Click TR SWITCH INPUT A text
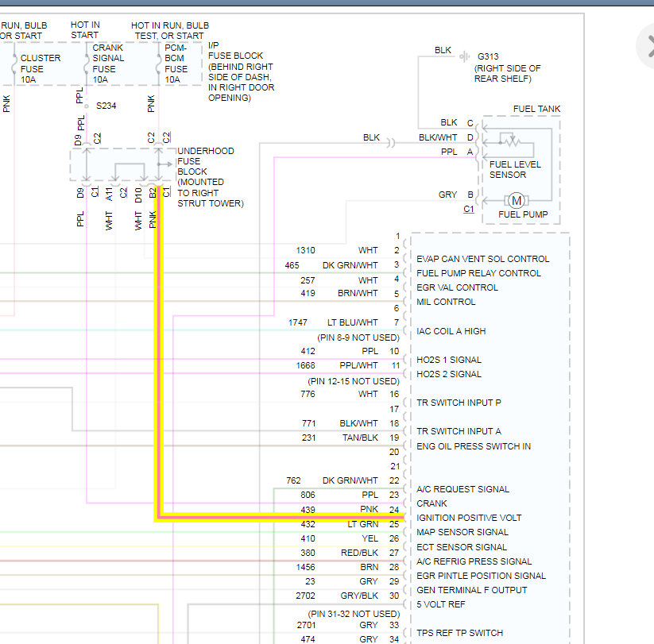The width and height of the screenshot is (654, 644). 459,431
